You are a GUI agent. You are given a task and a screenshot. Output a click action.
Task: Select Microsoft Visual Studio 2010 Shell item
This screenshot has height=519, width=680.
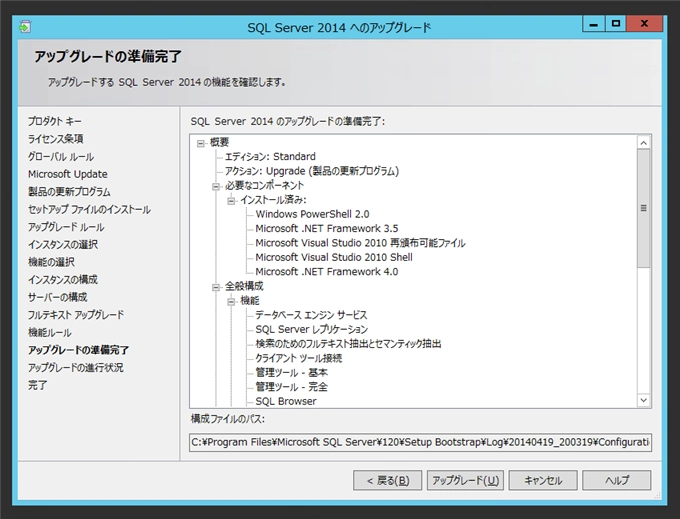[334, 257]
